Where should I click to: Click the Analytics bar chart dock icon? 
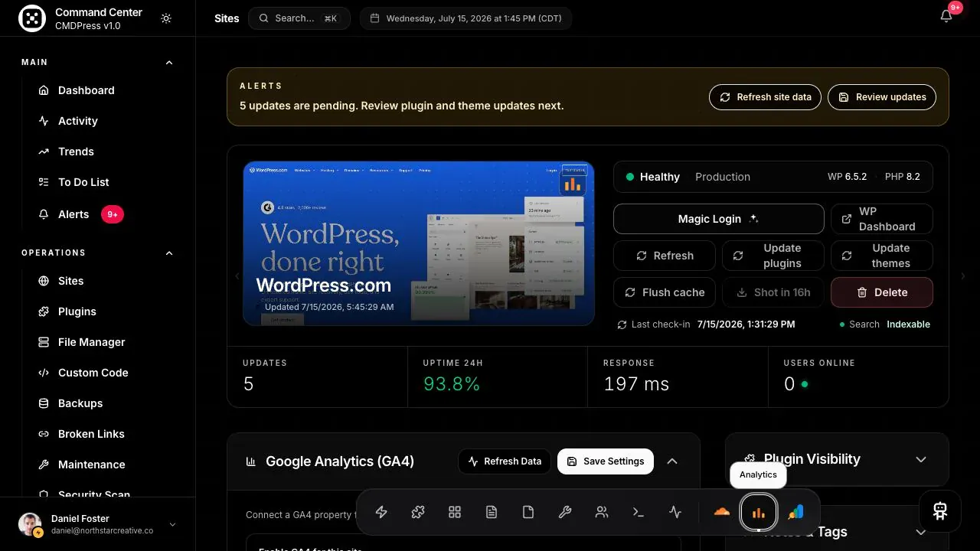(x=759, y=513)
